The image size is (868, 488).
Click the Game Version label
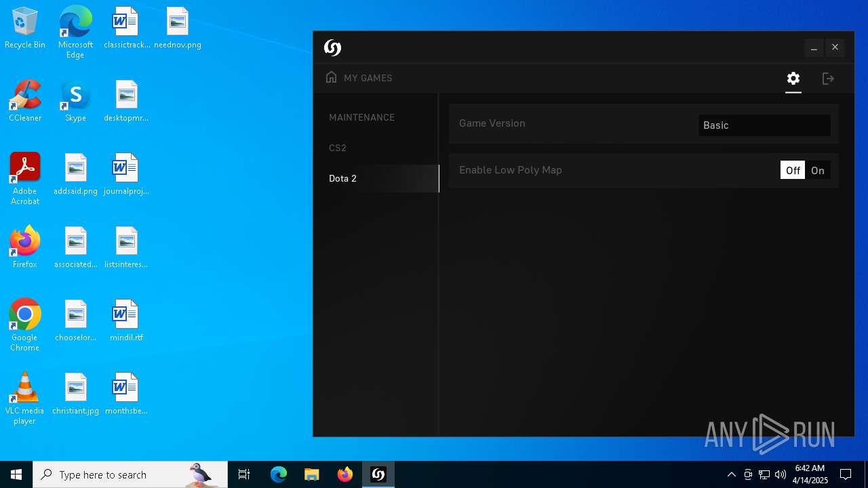click(x=492, y=123)
